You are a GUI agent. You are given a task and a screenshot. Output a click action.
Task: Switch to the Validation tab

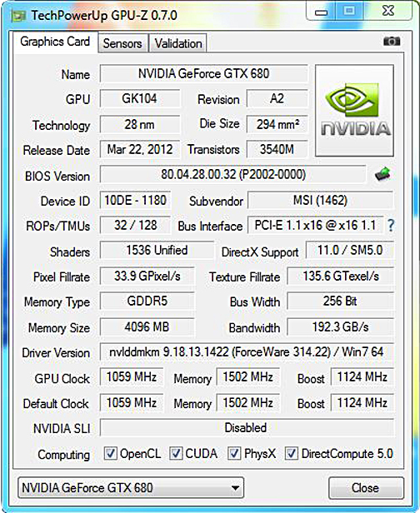(178, 43)
